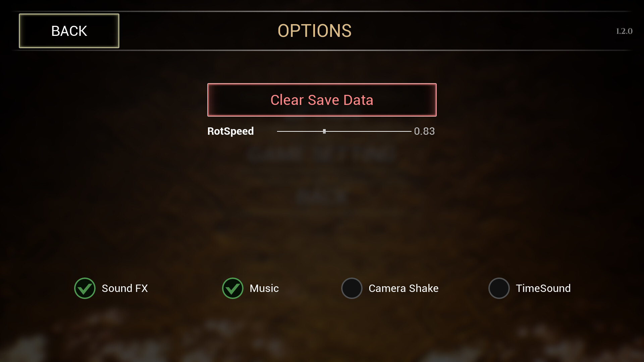Click the RotSpeed label
644x362 pixels.
(x=230, y=131)
